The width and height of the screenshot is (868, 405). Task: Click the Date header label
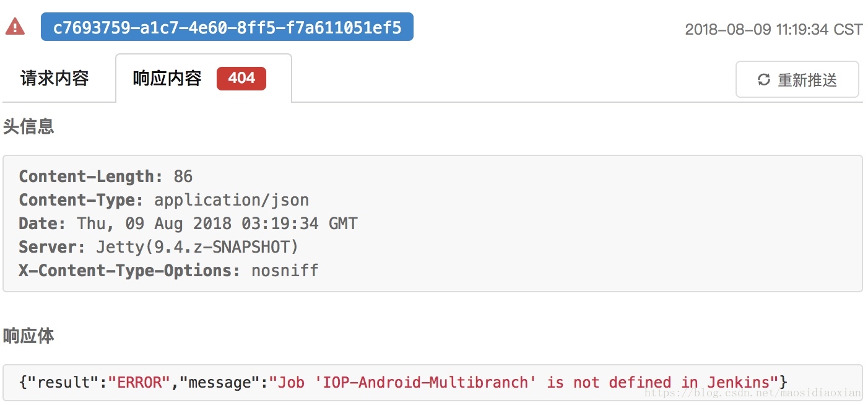point(41,224)
